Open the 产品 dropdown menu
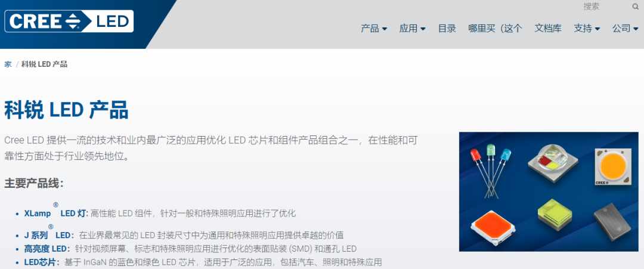 [374, 29]
